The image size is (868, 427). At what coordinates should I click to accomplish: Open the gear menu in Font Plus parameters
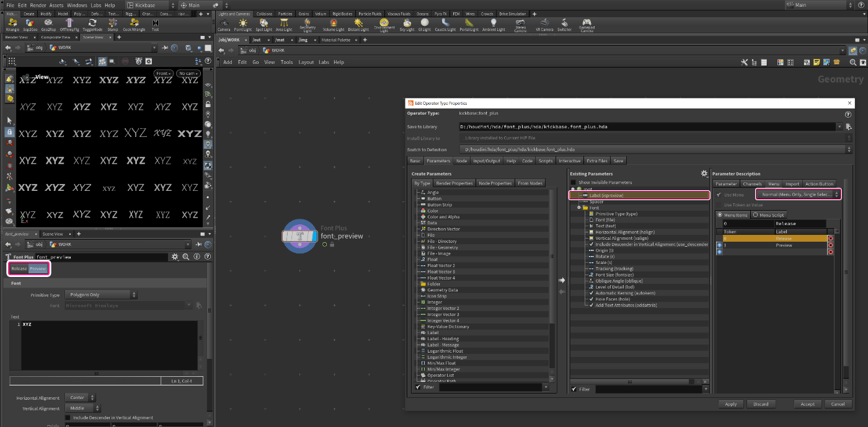pyautogui.click(x=175, y=257)
